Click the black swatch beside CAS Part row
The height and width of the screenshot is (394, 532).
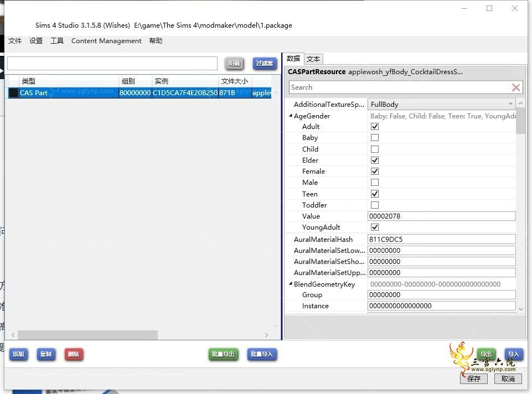pos(14,92)
